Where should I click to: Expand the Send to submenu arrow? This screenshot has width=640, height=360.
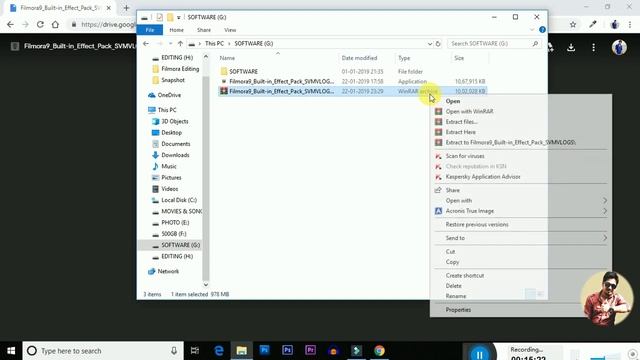click(x=605, y=238)
